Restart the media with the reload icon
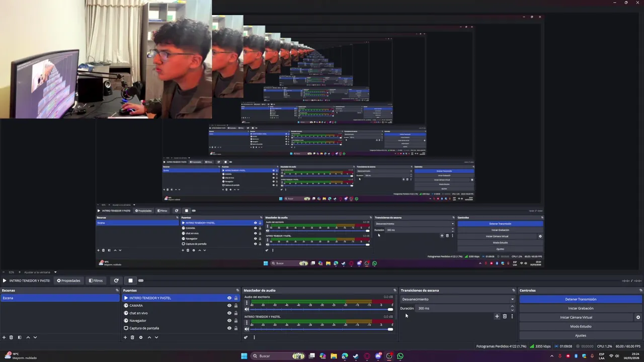This screenshot has width=644, height=362. 116,281
